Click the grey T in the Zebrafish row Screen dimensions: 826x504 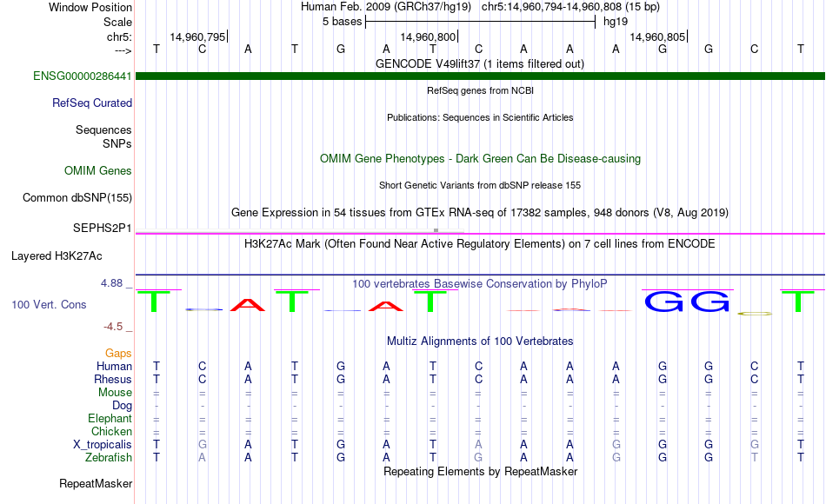755,457
